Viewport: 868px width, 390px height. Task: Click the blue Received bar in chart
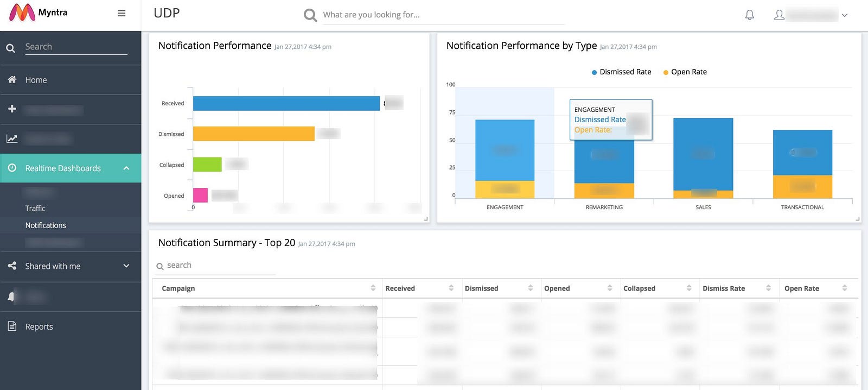coord(286,103)
